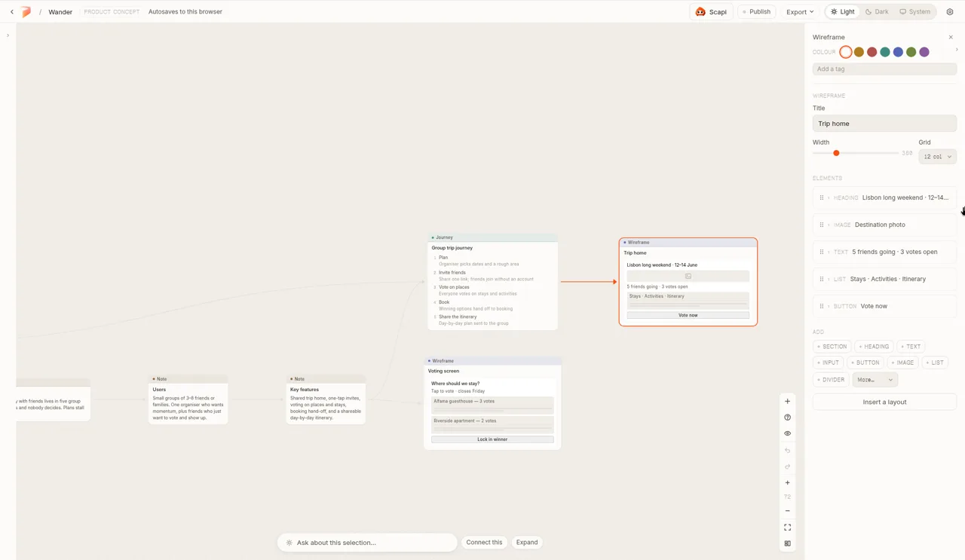Add a SECTION element
Screen dimensions: 965x560
coord(832,347)
